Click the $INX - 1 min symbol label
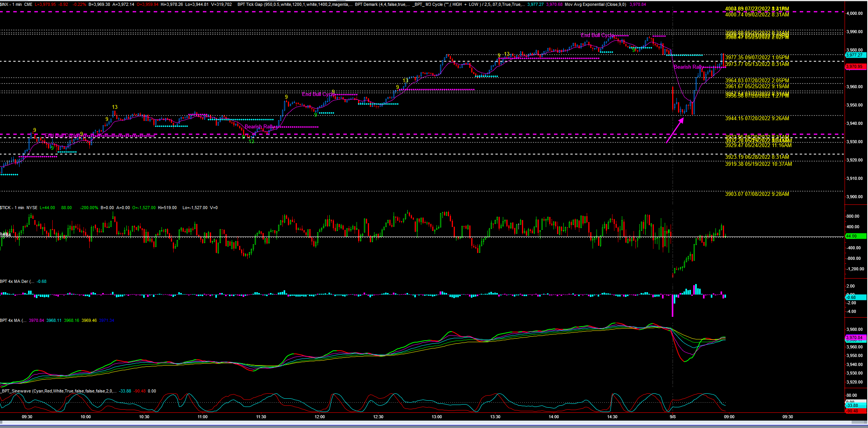 tap(11, 4)
